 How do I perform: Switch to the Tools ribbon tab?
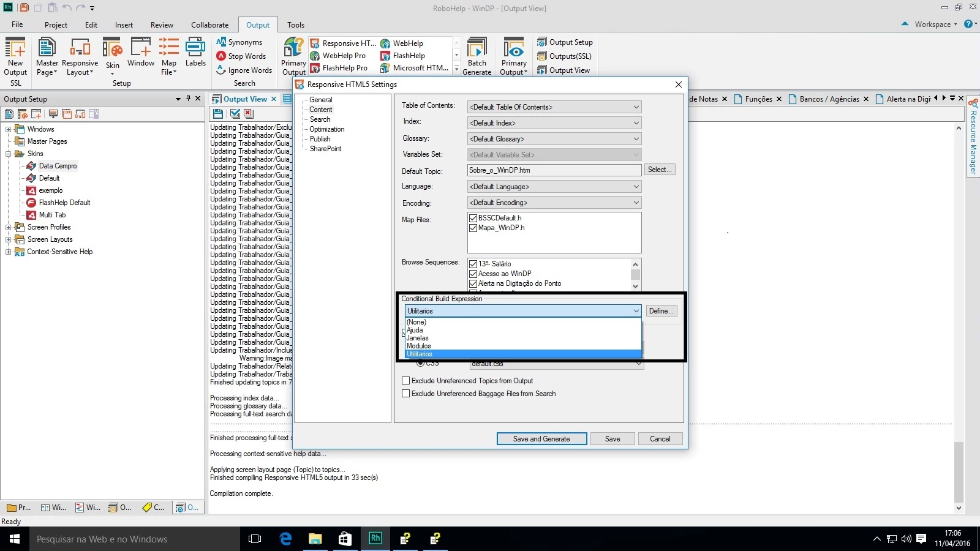click(296, 25)
